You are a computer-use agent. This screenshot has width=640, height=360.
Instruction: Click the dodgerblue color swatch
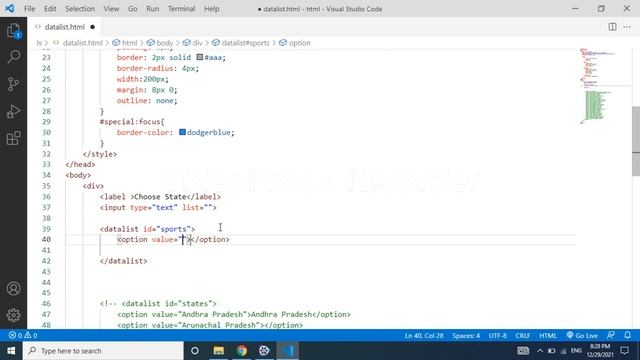pos(182,132)
